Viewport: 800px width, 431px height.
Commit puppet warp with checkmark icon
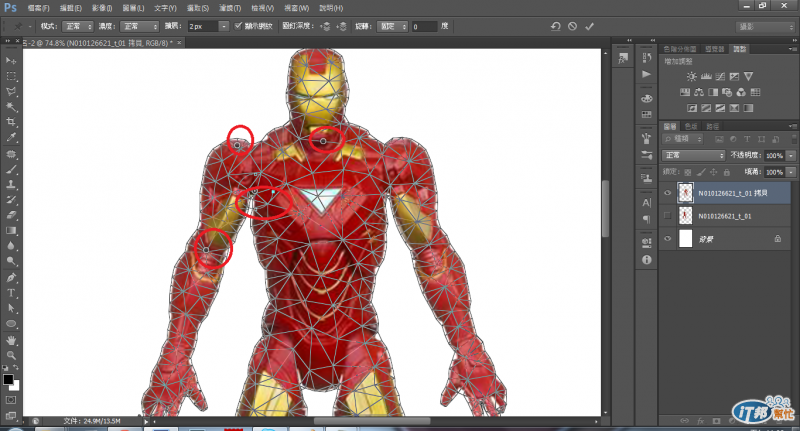(590, 26)
